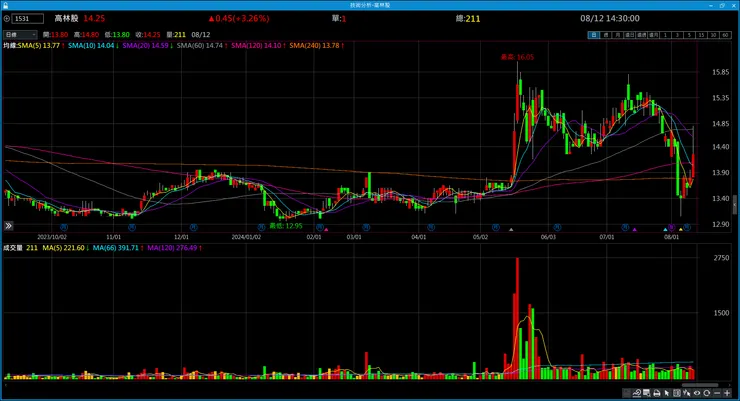Click the print icon in bottom toolbar
Screen dimensions: 740x401
pyautogui.click(x=656, y=393)
